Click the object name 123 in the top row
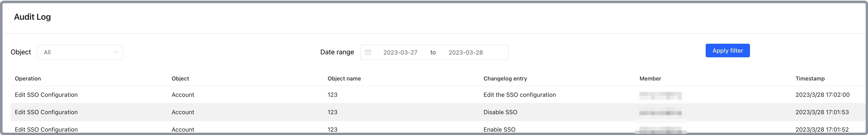Image resolution: width=868 pixels, height=135 pixels. pyautogui.click(x=332, y=95)
